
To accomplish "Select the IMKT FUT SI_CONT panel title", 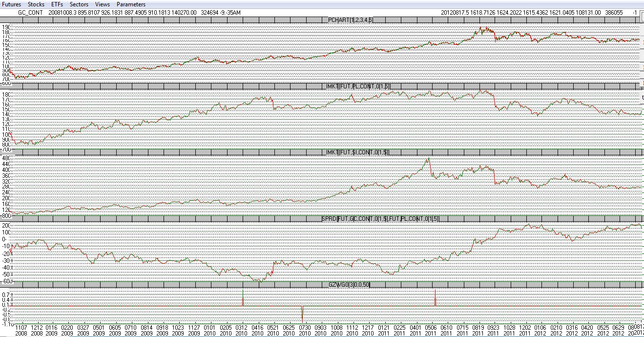I will coord(357,152).
